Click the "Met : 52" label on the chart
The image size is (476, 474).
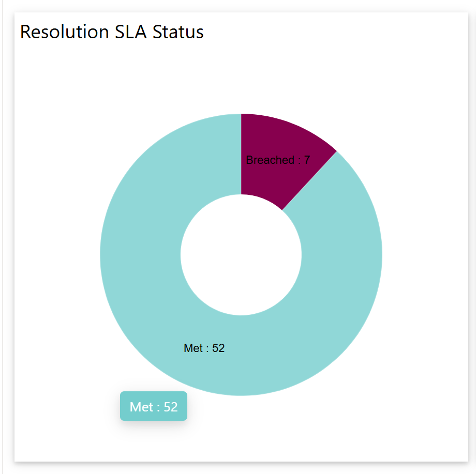[204, 348]
